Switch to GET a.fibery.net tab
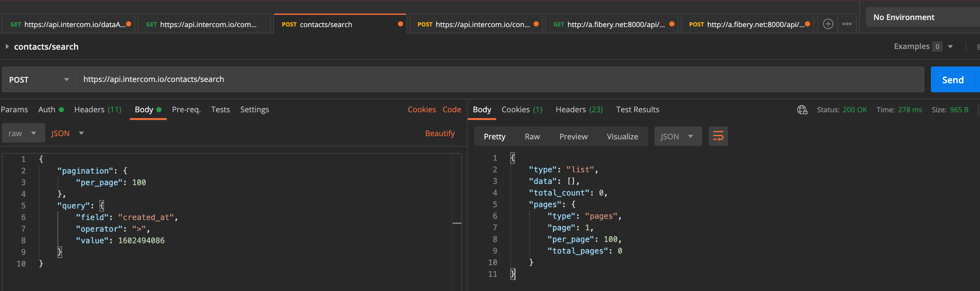Viewport: 980px width, 291px height. (611, 24)
